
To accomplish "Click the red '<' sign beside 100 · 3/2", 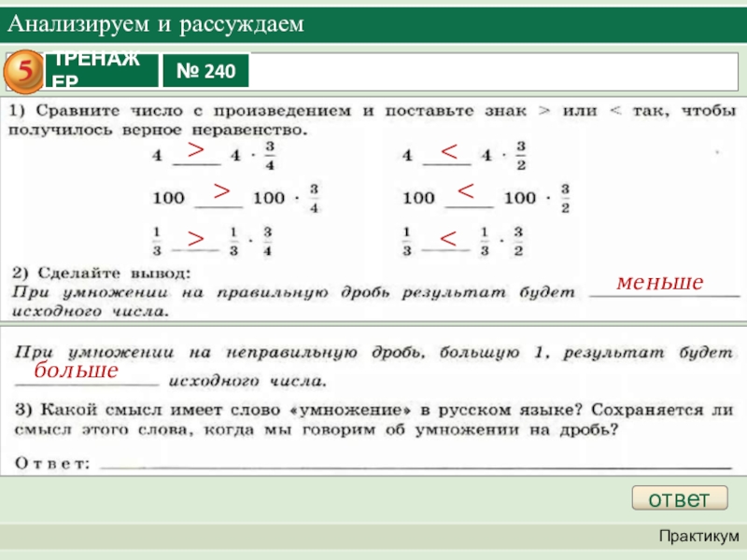I will (466, 192).
